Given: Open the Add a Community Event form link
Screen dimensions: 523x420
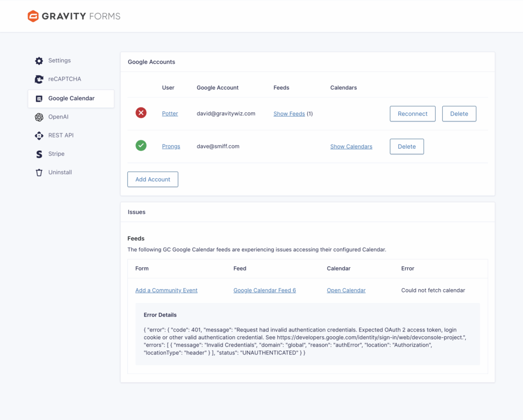Looking at the screenshot, I should tap(166, 290).
